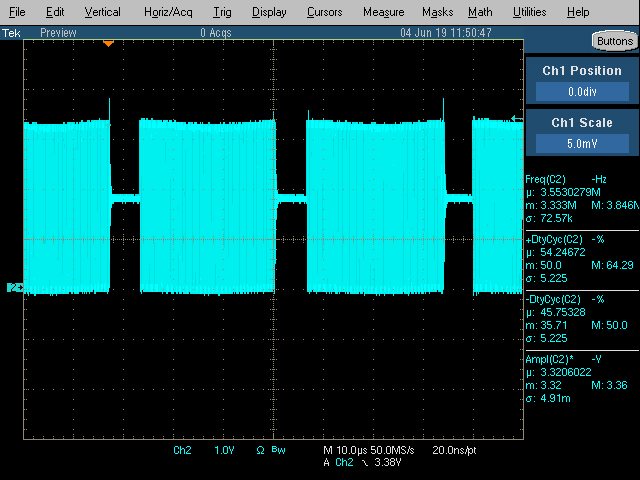Open the Utilities menu
640x480 pixels.
coord(529,12)
